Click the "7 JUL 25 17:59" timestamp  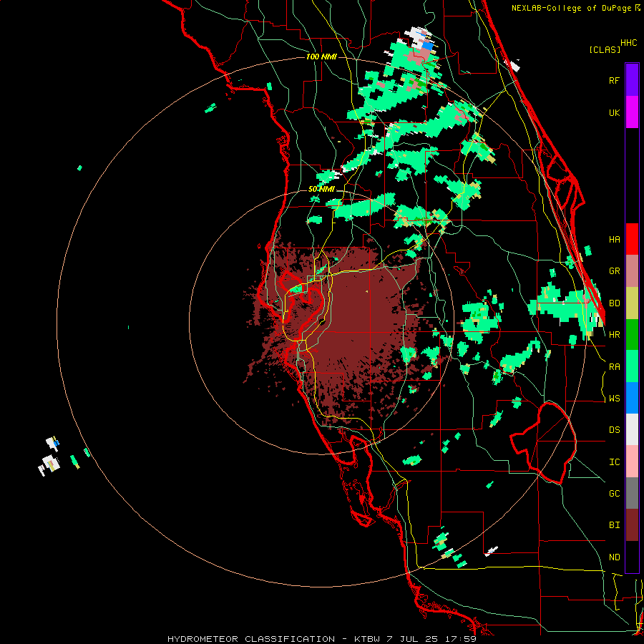[x=431, y=639]
